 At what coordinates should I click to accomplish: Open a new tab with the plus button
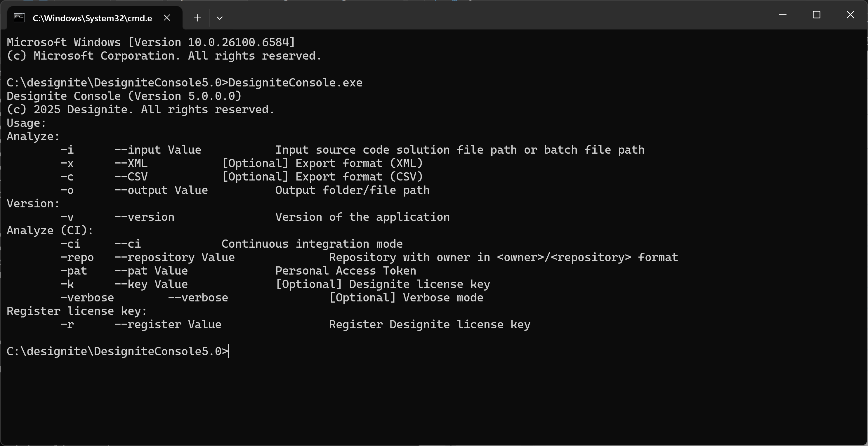pos(198,18)
